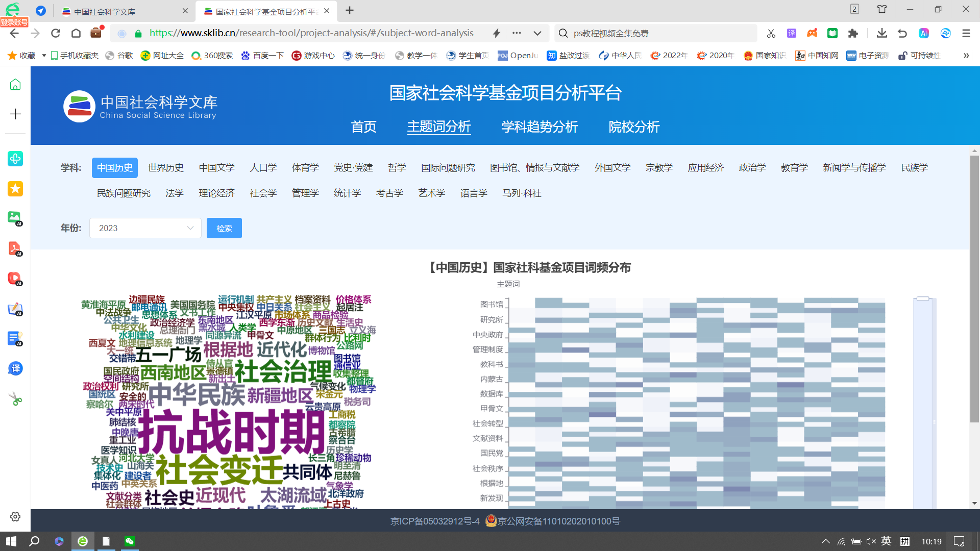
Task: Open the 中国知网 bookmark
Action: click(817, 56)
